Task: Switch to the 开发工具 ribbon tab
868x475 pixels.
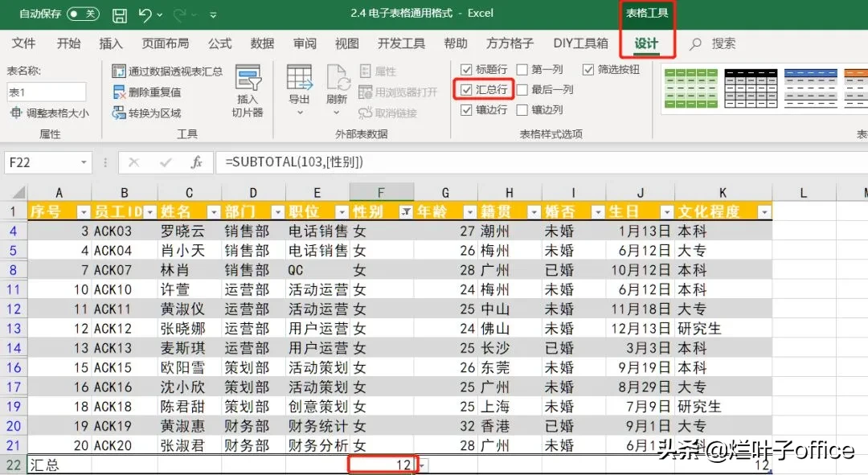Action: [401, 43]
